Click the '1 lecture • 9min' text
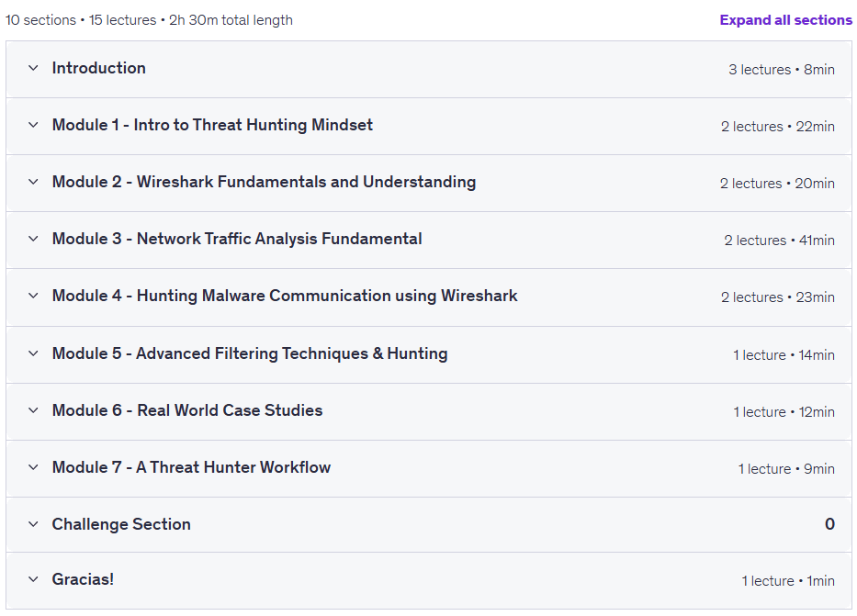The image size is (857, 616). (x=786, y=469)
